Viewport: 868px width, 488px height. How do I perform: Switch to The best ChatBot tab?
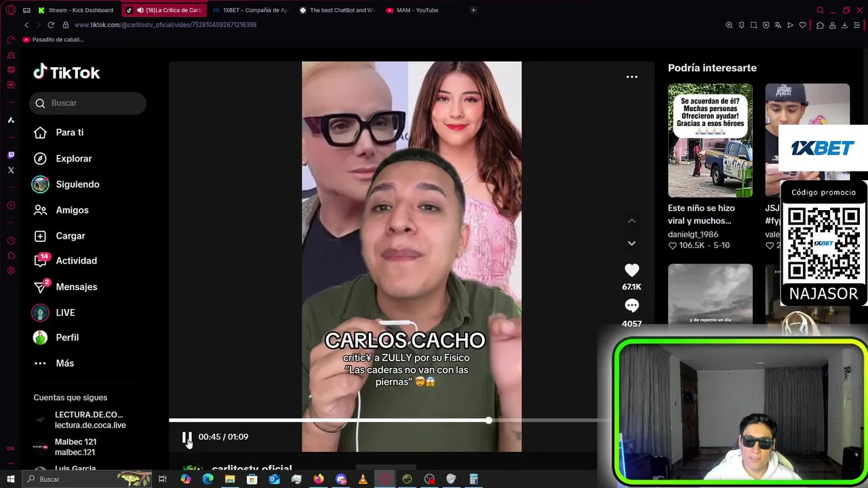[337, 10]
